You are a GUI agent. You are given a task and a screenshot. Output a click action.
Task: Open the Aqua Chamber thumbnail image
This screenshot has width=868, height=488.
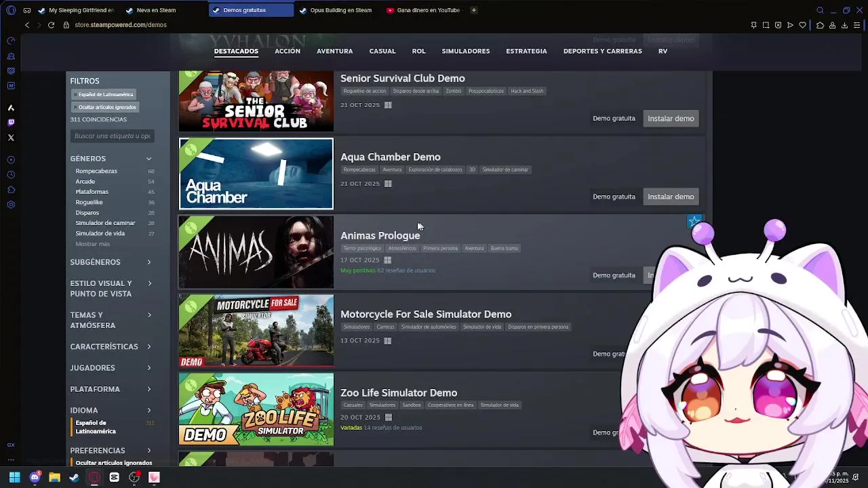pos(256,174)
